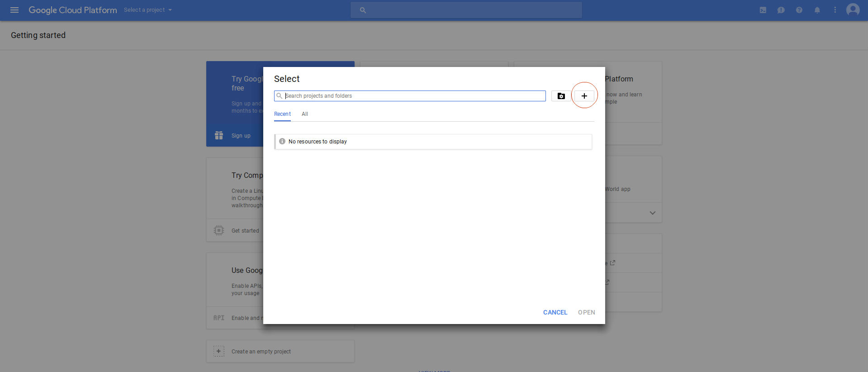Click the Select dialog title
The width and height of the screenshot is (868, 372).
coord(287,79)
